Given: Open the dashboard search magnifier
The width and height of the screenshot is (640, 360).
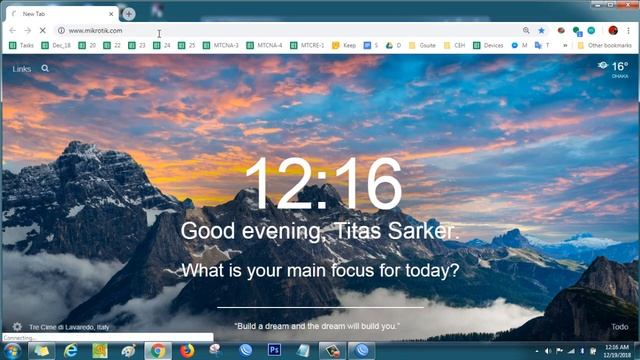Looking at the screenshot, I should 45,69.
